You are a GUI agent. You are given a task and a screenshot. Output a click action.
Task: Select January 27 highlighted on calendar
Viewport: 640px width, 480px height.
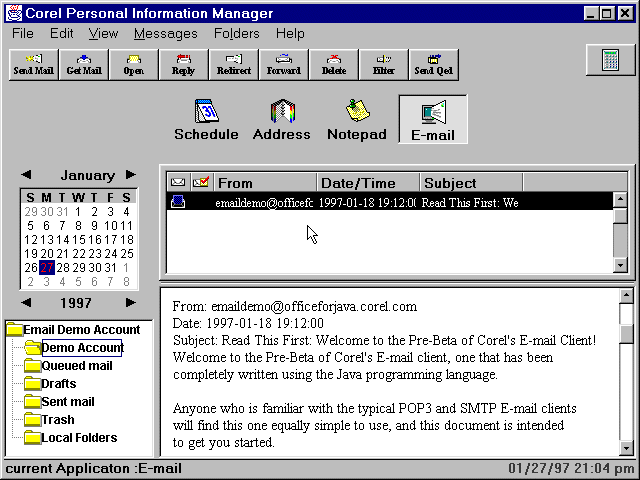(x=47, y=268)
